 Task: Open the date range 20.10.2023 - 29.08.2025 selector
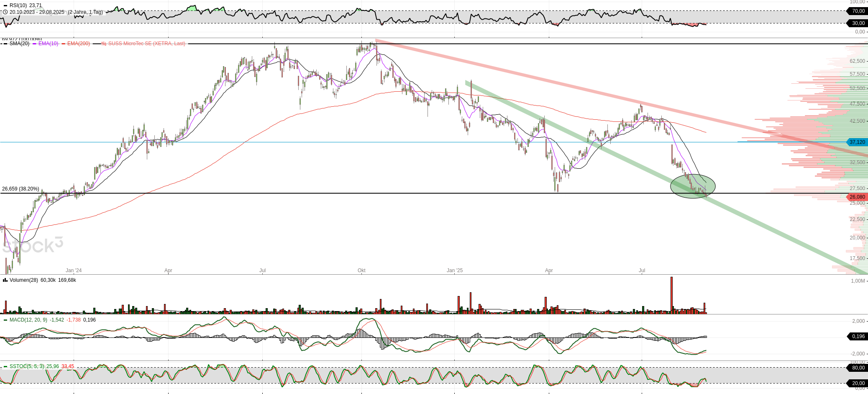(37, 12)
